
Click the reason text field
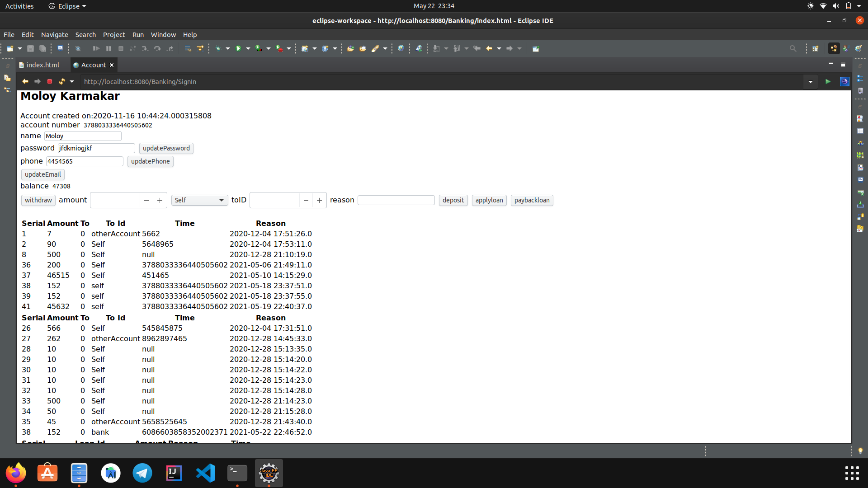(396, 200)
